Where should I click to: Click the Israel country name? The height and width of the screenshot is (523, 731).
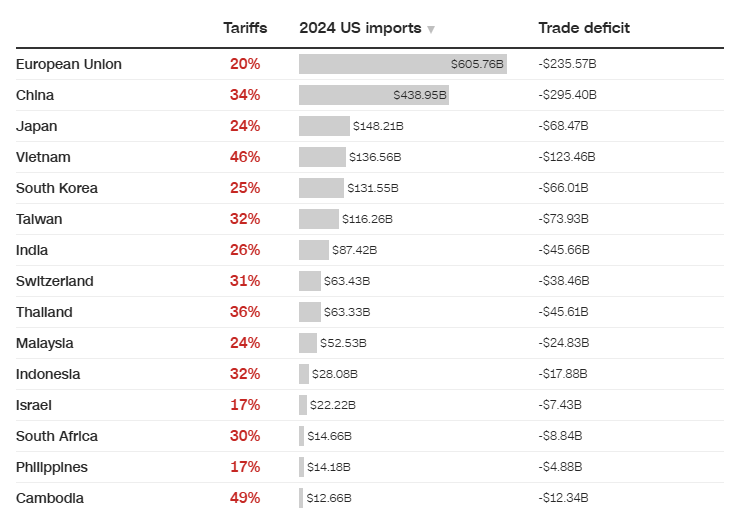(34, 405)
